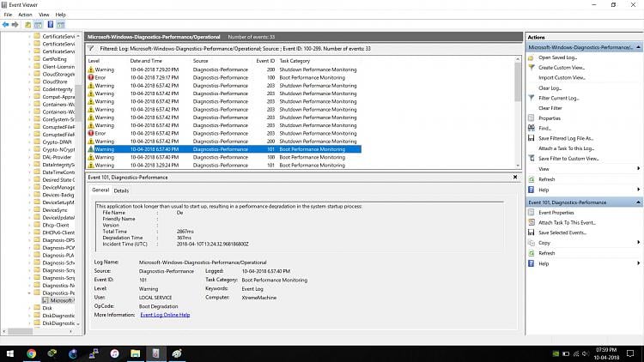Expand Disk folder in tree

pos(29,308)
